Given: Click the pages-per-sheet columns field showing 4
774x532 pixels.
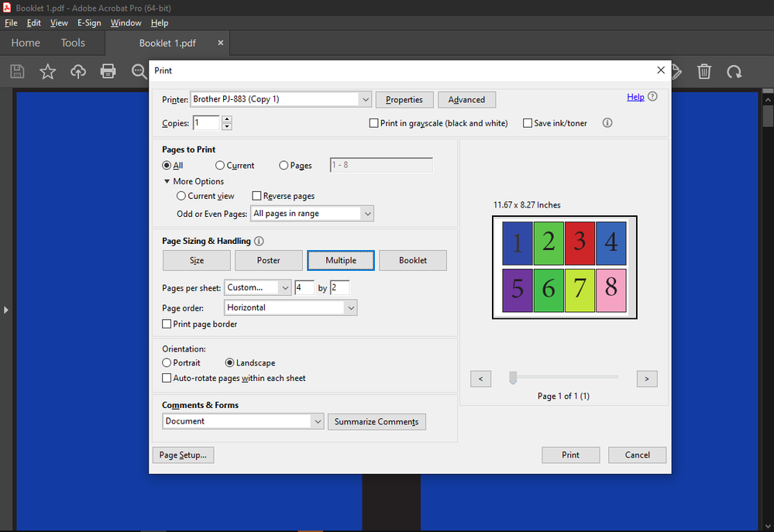Looking at the screenshot, I should point(304,287).
